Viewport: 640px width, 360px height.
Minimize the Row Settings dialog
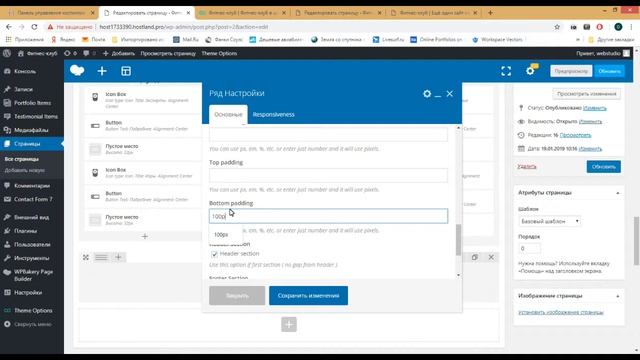[438, 95]
